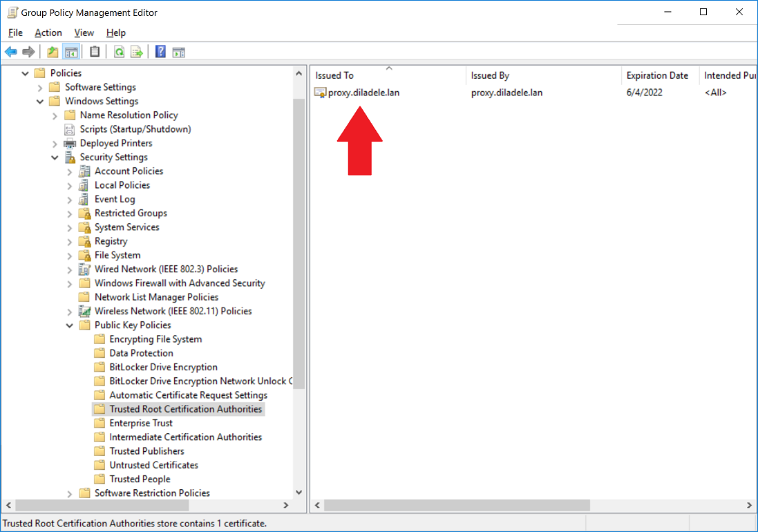Click tree pane vertical scrollbar up arrow
The image size is (758, 532).
pos(299,73)
